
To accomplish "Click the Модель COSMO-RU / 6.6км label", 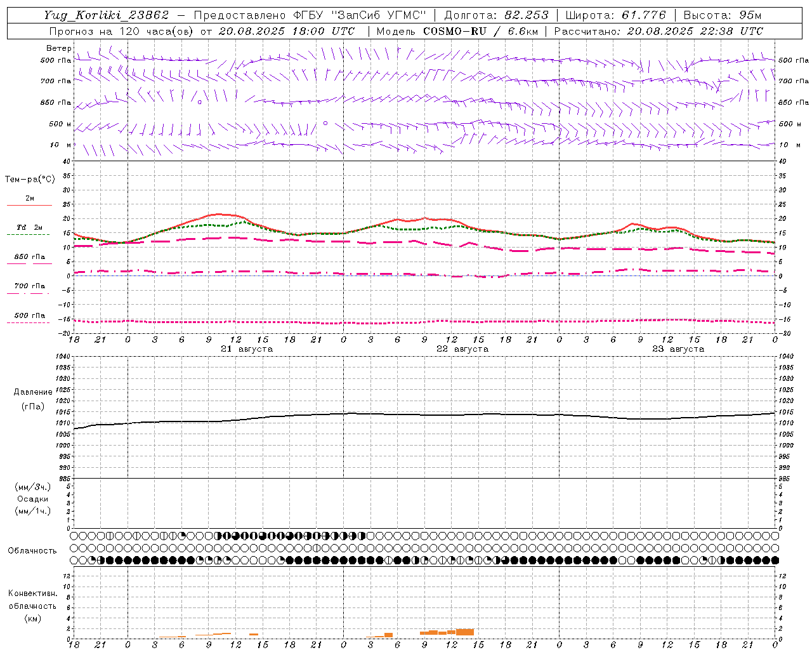I will coord(457,31).
